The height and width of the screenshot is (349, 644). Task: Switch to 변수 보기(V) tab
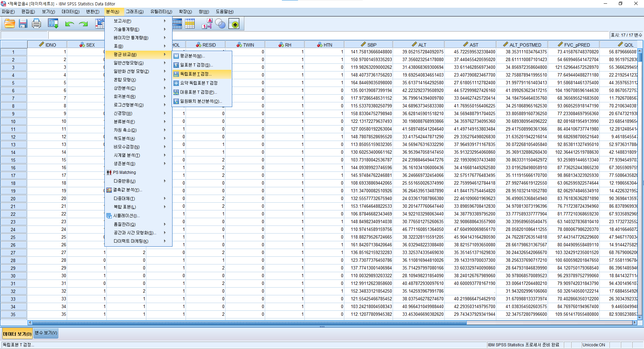pyautogui.click(x=46, y=333)
